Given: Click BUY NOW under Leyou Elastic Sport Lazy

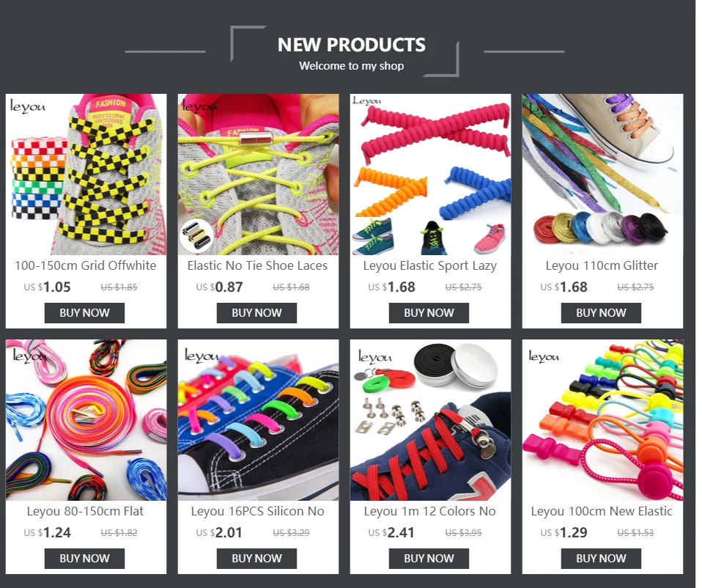Looking at the screenshot, I should pyautogui.click(x=429, y=312).
